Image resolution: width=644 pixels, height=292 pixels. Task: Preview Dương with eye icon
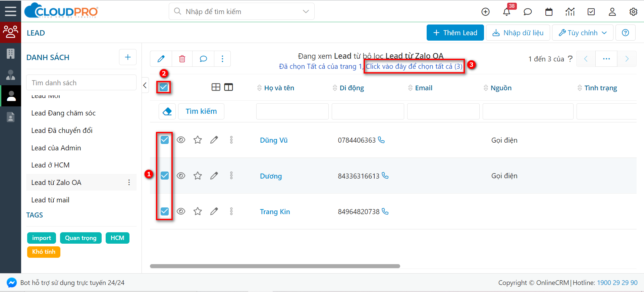[x=181, y=176]
